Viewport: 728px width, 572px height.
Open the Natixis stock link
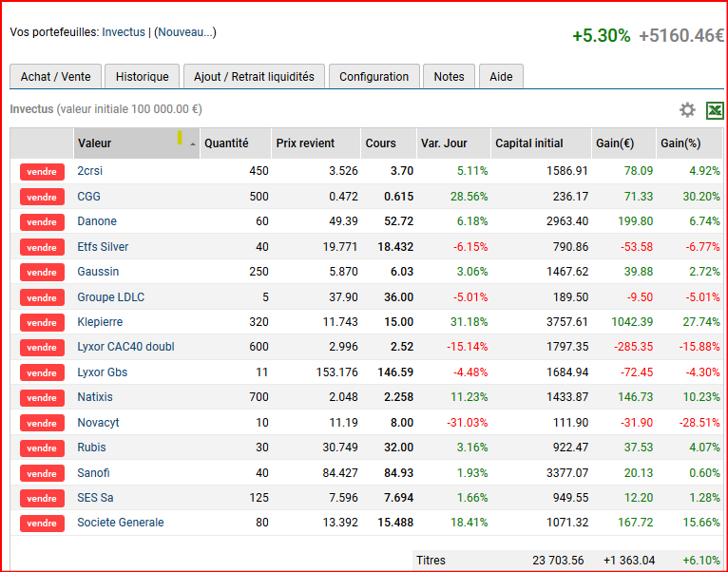coord(95,397)
